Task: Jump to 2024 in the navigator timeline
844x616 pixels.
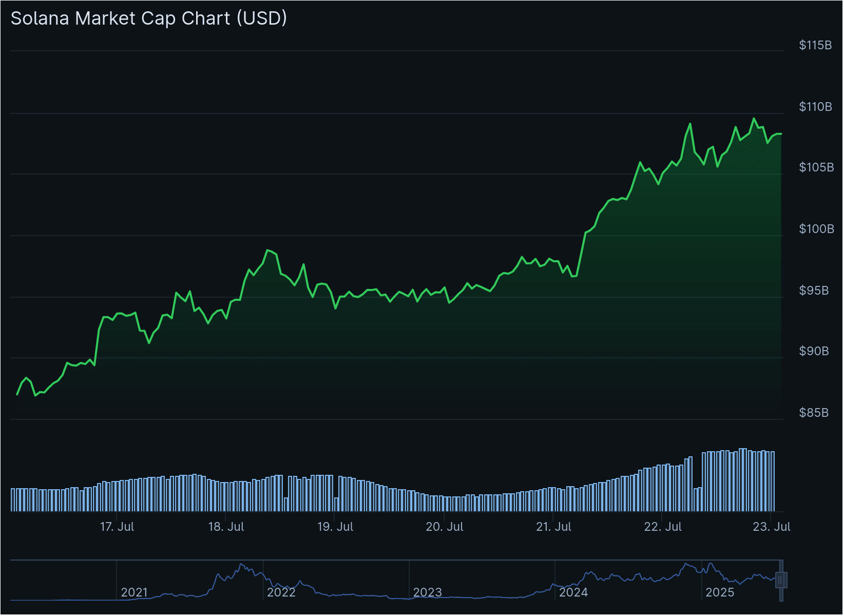Action: coord(573,592)
